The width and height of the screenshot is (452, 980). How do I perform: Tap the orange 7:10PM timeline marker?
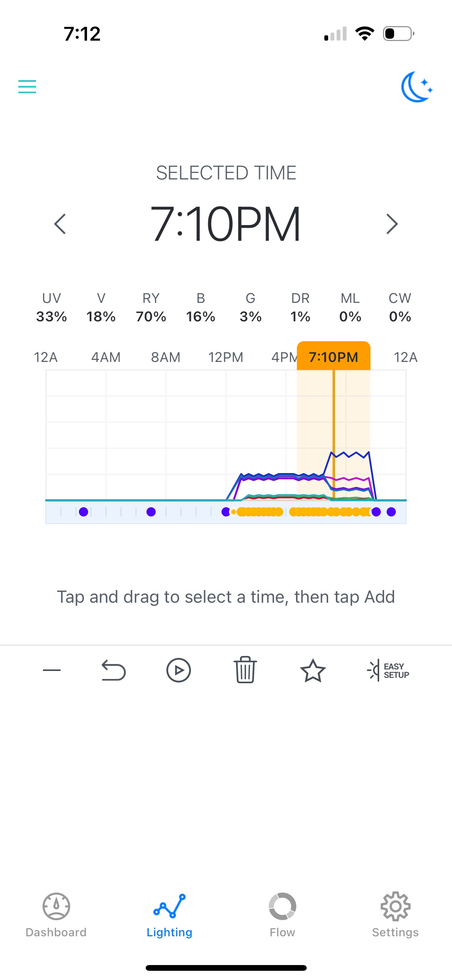334,357
